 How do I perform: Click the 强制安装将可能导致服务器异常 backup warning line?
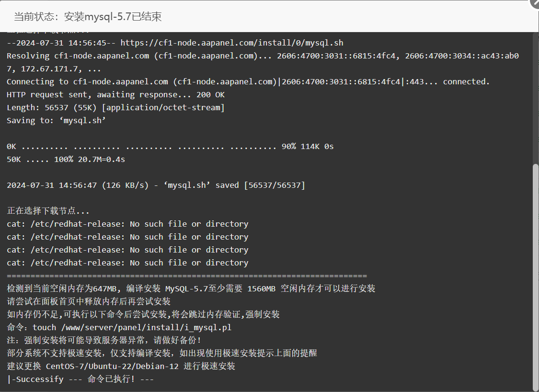click(x=104, y=340)
